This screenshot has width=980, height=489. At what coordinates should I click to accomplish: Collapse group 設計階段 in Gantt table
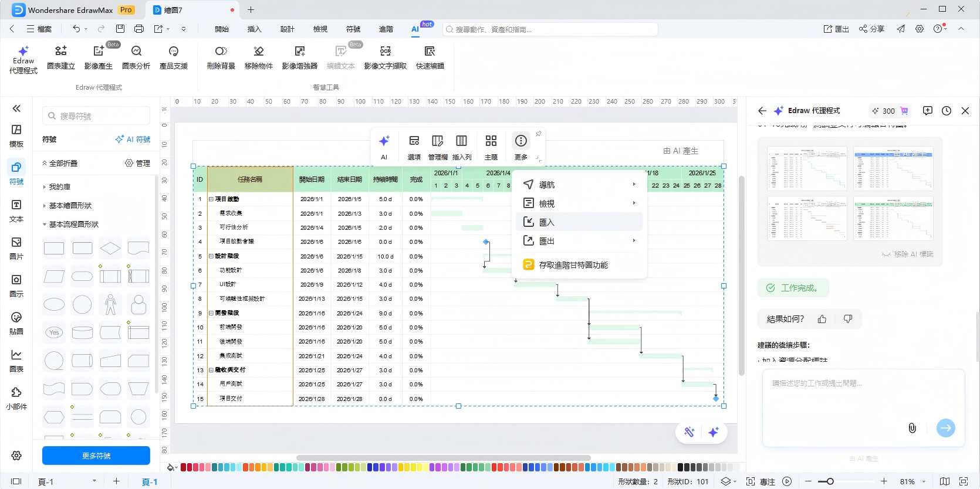[x=211, y=256]
